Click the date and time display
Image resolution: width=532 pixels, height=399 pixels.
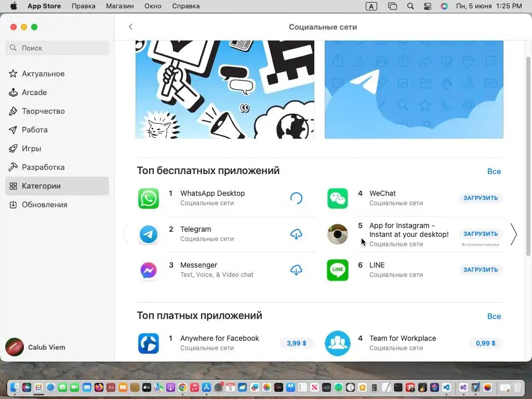489,6
